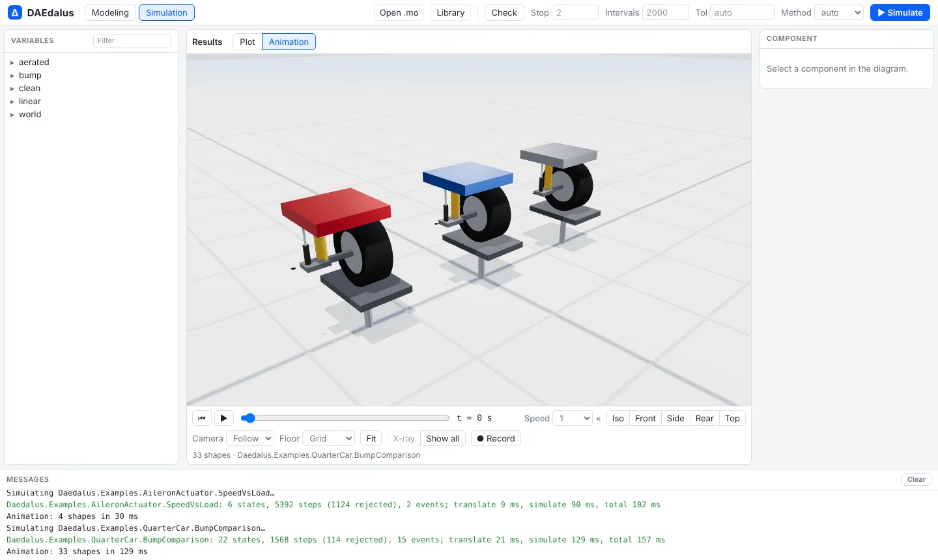
Task: Open the playback Speed dropdown
Action: point(573,418)
